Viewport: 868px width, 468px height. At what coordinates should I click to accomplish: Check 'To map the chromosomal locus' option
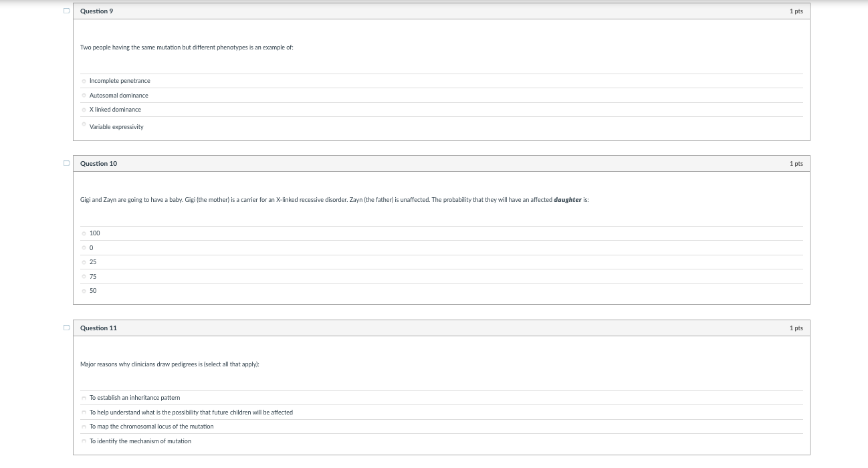click(84, 427)
